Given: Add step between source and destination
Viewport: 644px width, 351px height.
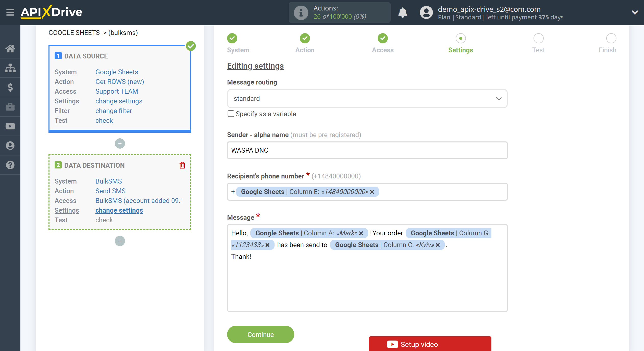Looking at the screenshot, I should coord(120,143).
